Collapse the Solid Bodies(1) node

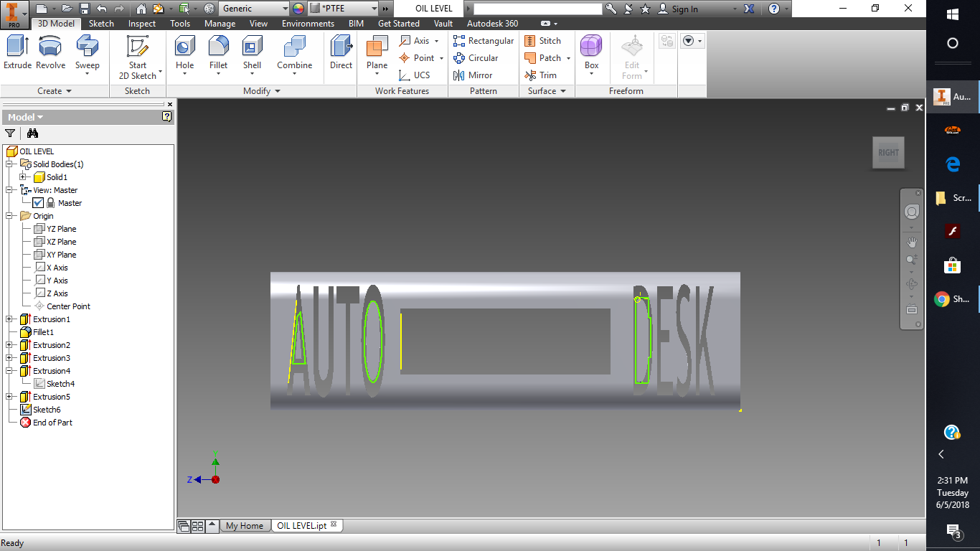(9, 164)
